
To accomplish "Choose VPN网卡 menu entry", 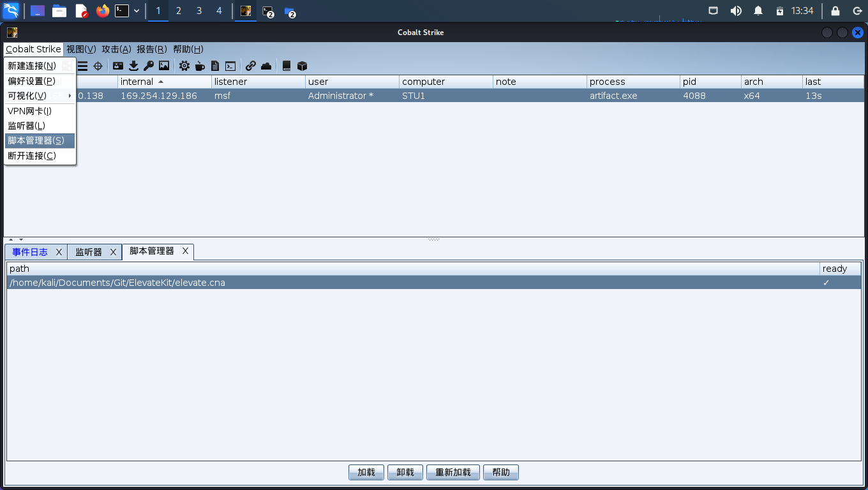I will click(40, 111).
